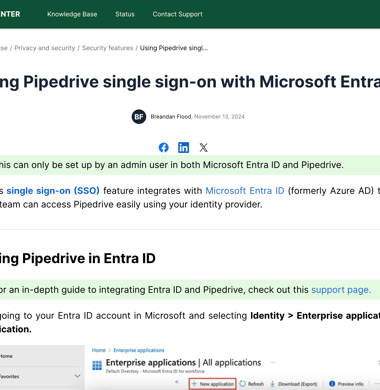Click the date November 13, 2024
Screen dimensions: 380x390
[219, 117]
